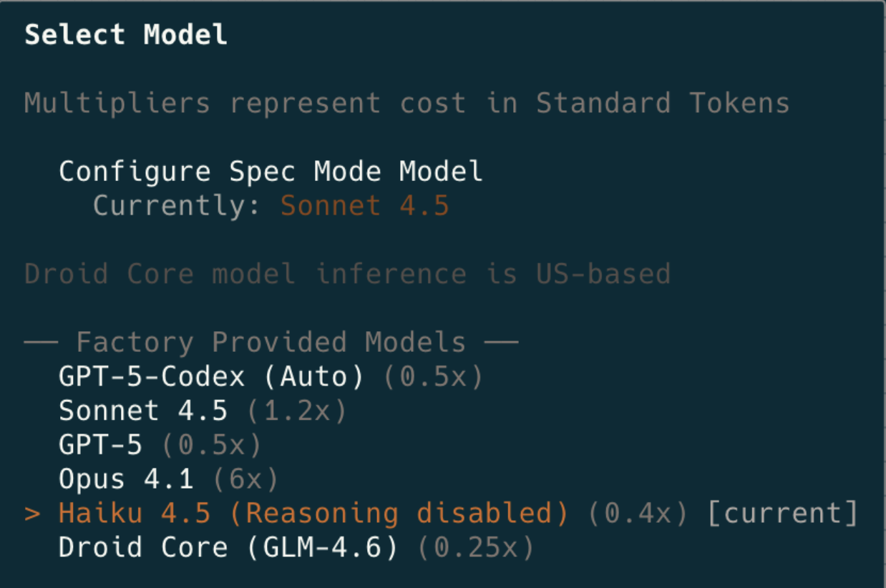Click the orange Sonnet 4.5 current spec value
This screenshot has height=588, width=886.
pos(364,206)
